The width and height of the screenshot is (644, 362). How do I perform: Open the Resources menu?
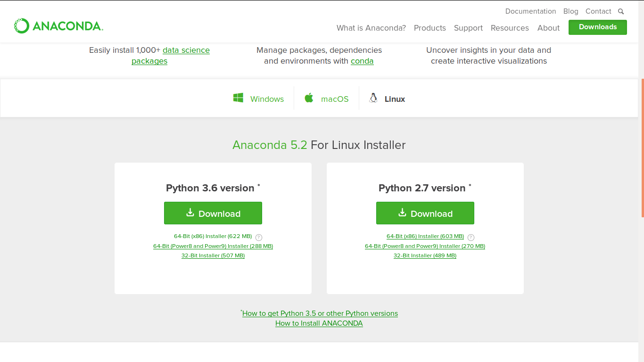click(x=510, y=28)
